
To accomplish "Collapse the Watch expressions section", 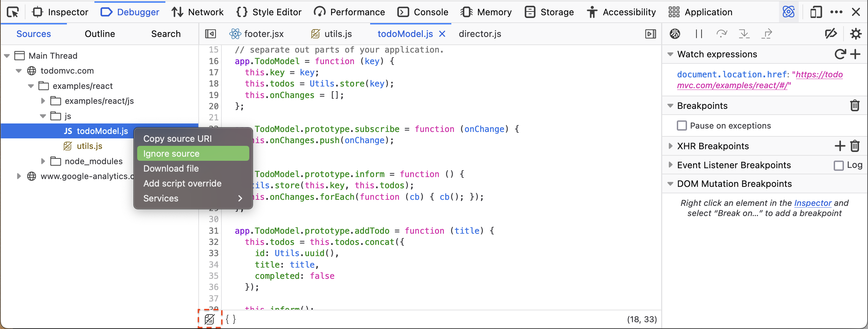I will coord(670,54).
